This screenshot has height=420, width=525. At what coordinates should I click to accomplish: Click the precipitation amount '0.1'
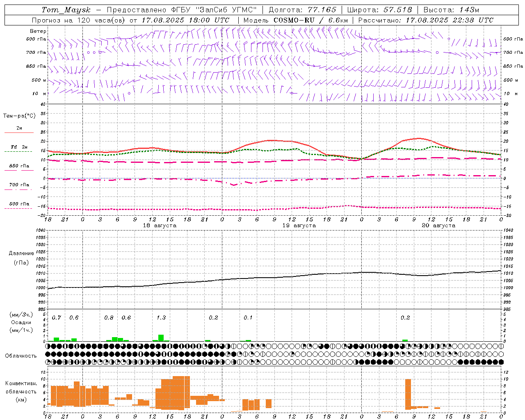pos(248,317)
